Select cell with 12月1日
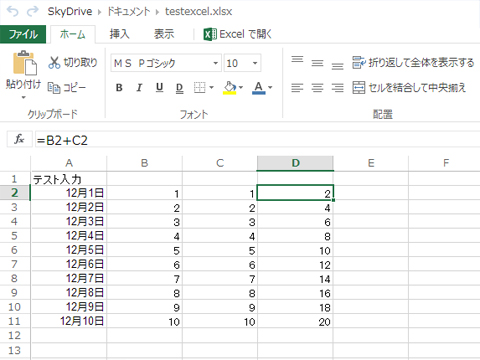The height and width of the screenshot is (360, 480). [x=69, y=193]
